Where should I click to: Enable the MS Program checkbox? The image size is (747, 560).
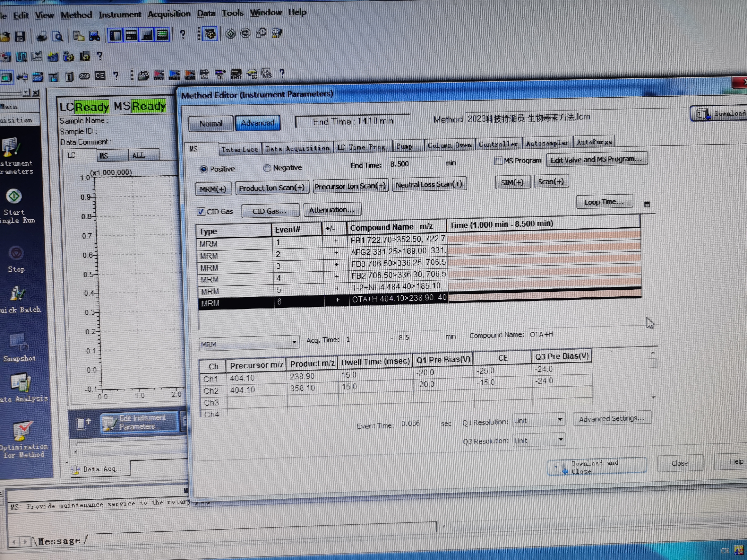click(x=498, y=161)
